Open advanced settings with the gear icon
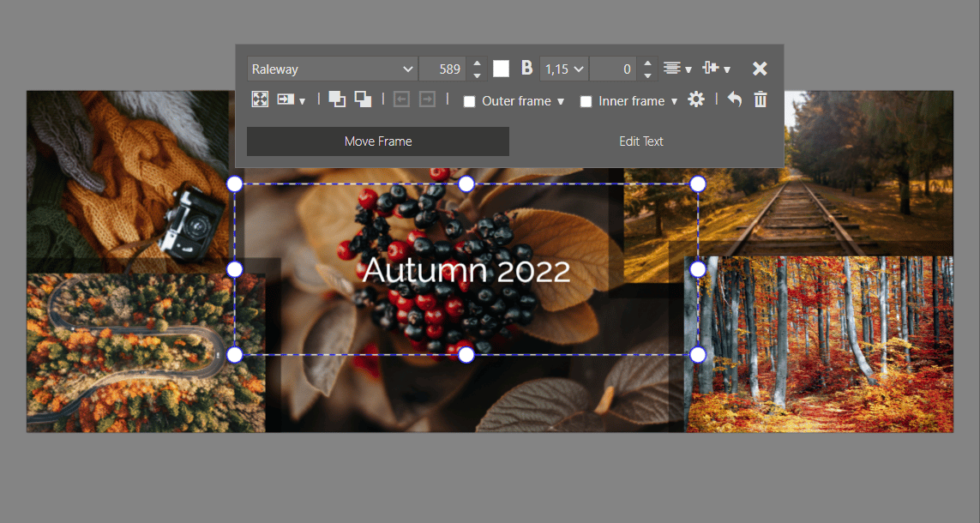Image resolution: width=980 pixels, height=523 pixels. point(696,99)
